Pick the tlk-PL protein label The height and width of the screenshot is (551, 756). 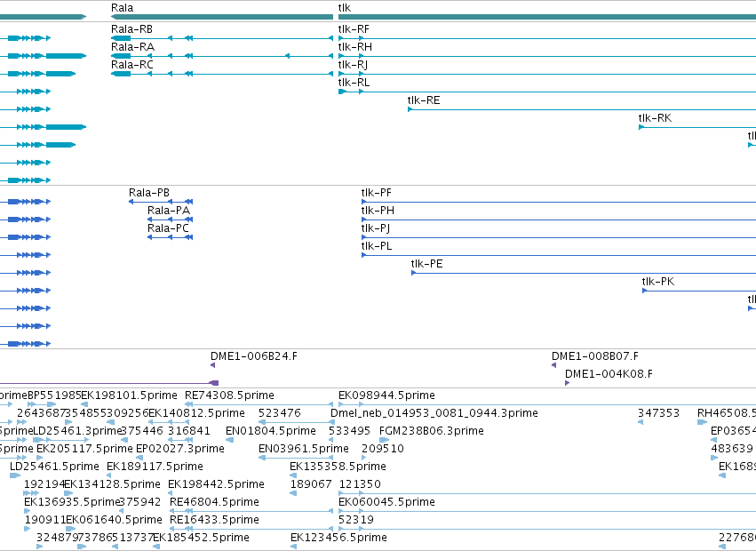pos(377,246)
